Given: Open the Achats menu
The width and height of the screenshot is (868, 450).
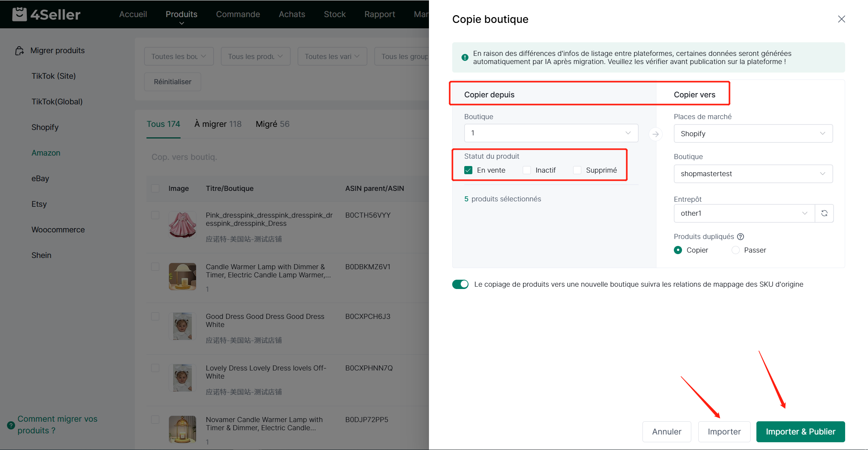Looking at the screenshot, I should (x=292, y=14).
